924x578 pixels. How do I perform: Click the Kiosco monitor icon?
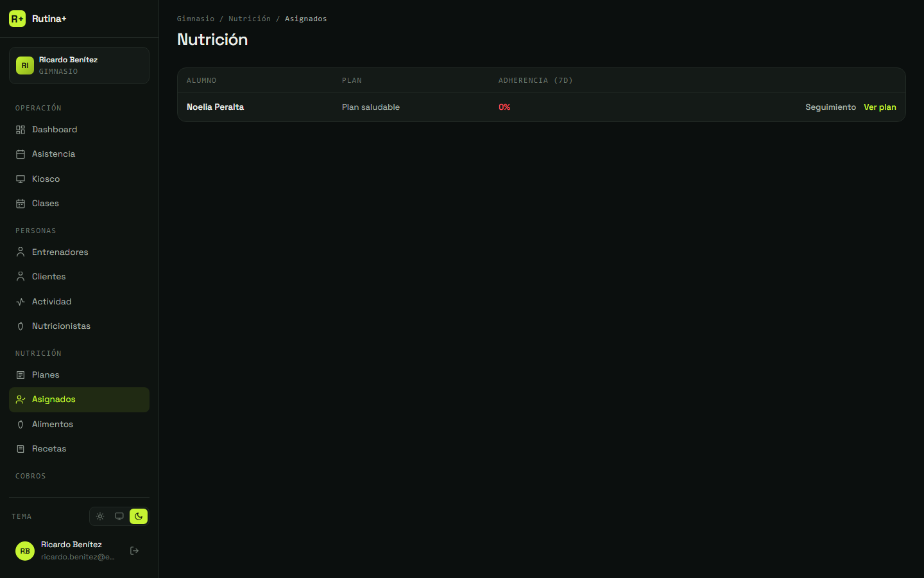tap(21, 179)
